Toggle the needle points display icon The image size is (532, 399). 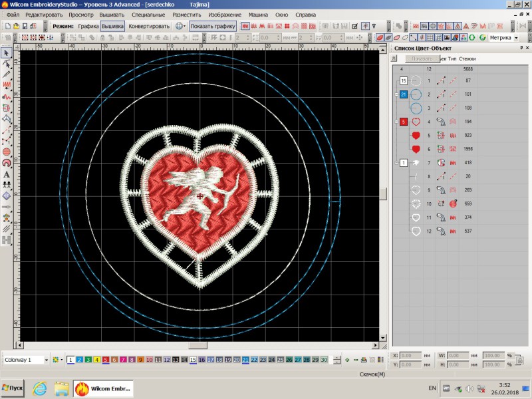coord(422,38)
